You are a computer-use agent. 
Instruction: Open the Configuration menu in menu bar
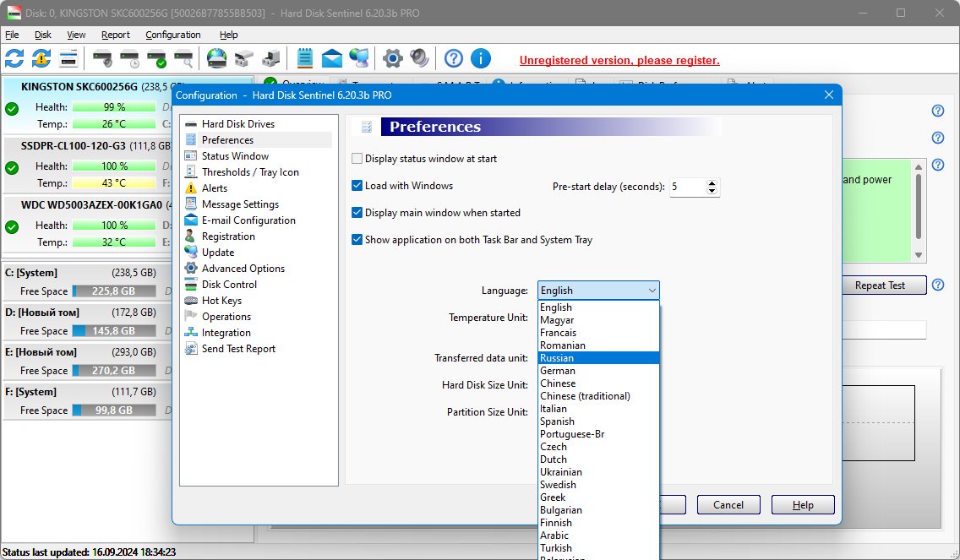coord(172,35)
